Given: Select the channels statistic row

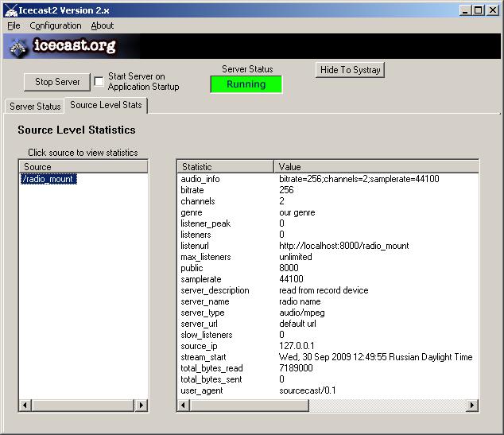Looking at the screenshot, I should tap(328, 201).
